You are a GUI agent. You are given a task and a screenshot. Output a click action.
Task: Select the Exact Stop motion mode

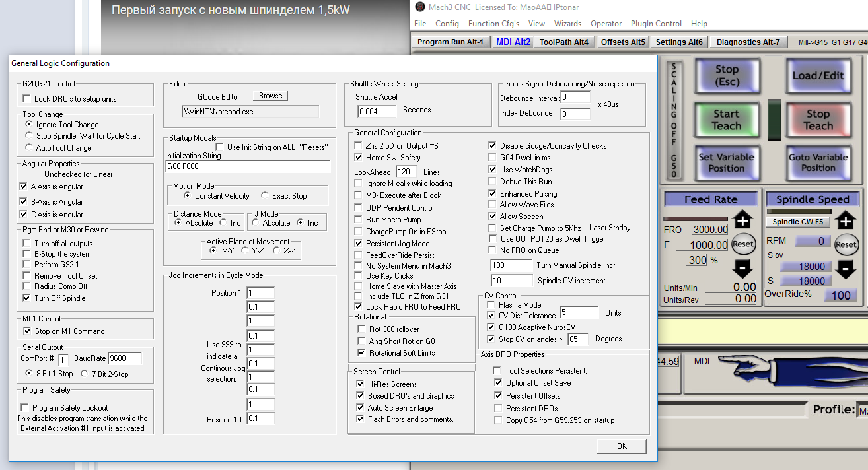[x=265, y=196]
